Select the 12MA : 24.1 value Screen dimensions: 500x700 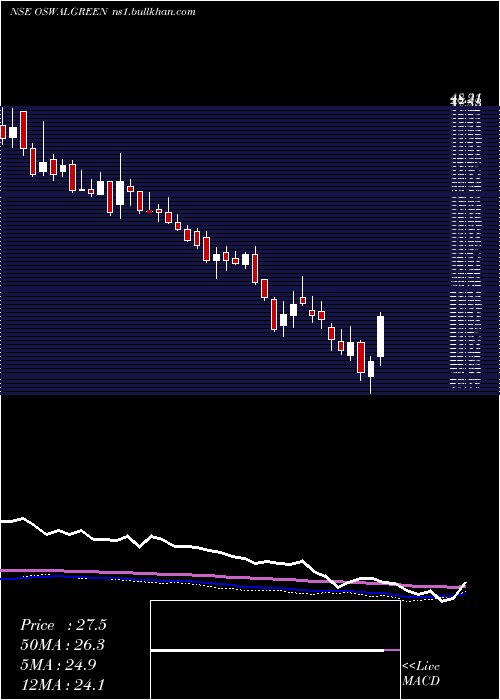point(63,684)
